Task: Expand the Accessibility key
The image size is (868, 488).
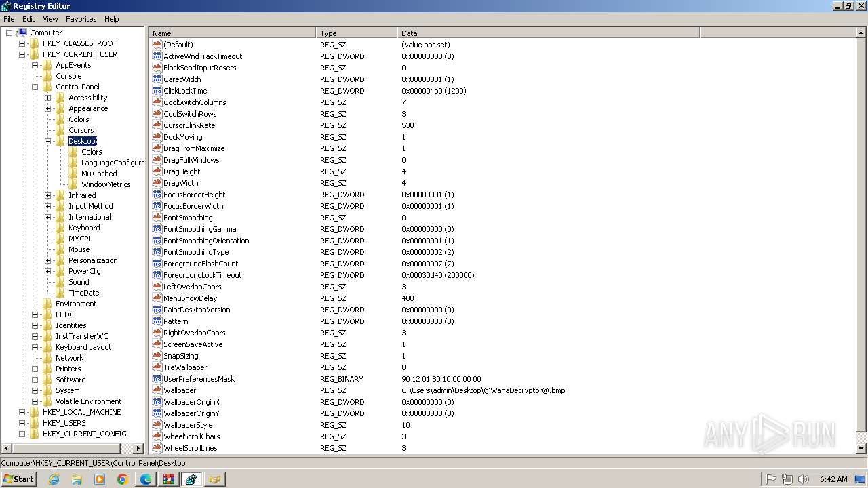Action: 47,98
